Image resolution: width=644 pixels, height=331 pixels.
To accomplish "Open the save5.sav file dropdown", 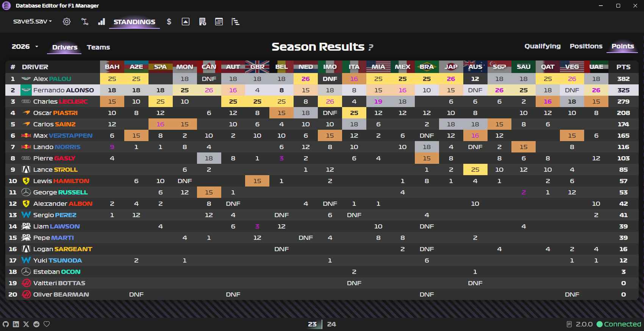I will 32,21.
